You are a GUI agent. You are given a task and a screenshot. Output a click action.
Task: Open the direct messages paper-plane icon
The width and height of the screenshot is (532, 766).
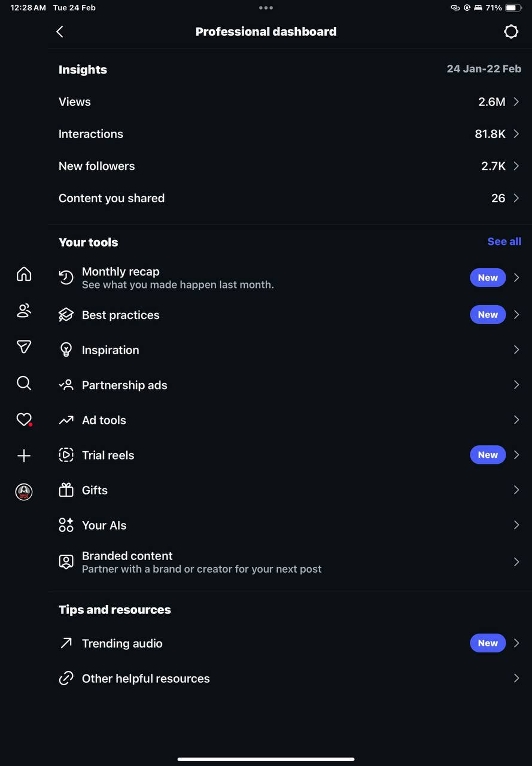[24, 346]
